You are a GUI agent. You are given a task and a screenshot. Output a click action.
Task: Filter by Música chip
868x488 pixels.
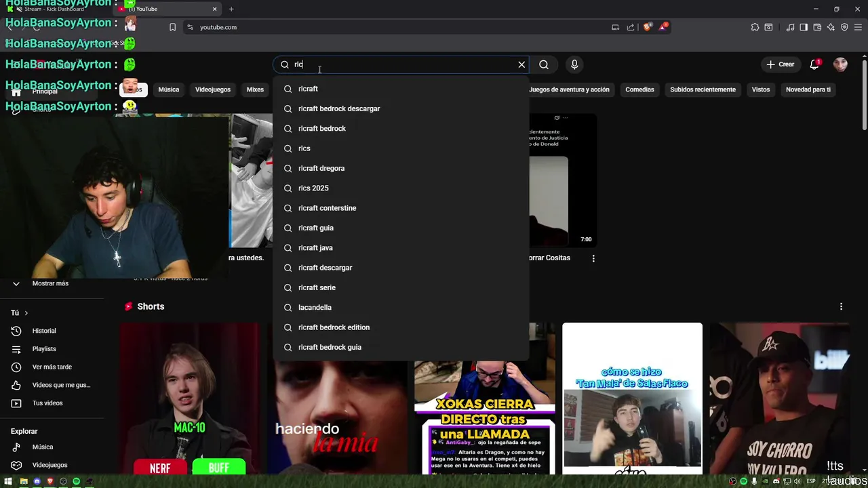tap(169, 89)
